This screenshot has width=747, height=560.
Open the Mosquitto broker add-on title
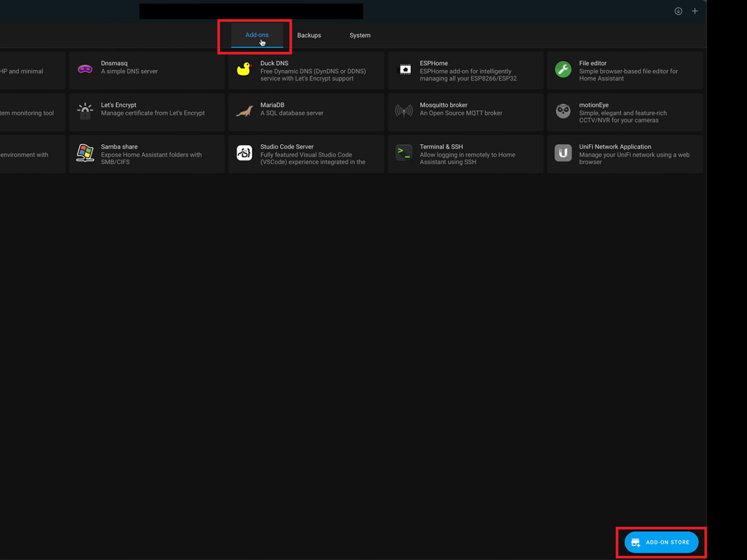tap(444, 105)
